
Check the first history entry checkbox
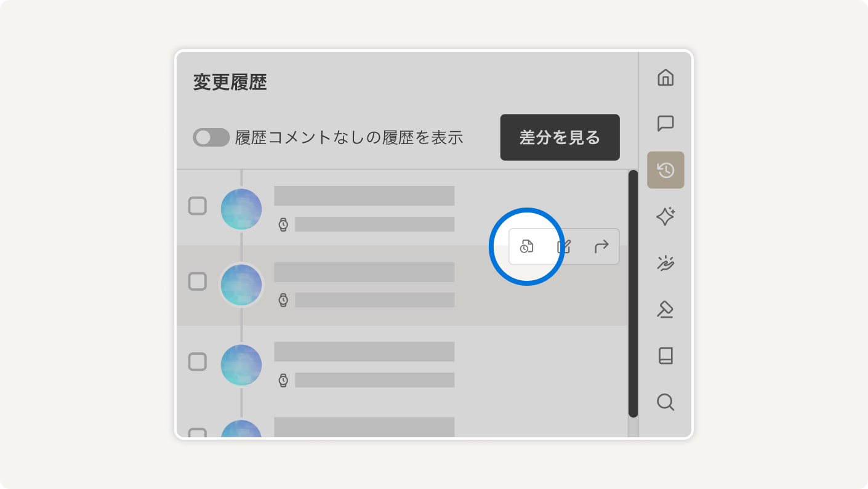coord(197,206)
